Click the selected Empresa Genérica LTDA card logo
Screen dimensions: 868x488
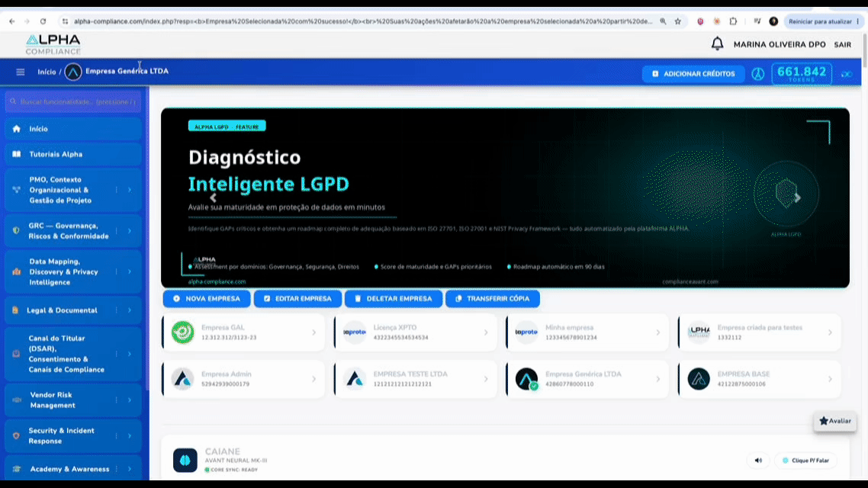[526, 379]
